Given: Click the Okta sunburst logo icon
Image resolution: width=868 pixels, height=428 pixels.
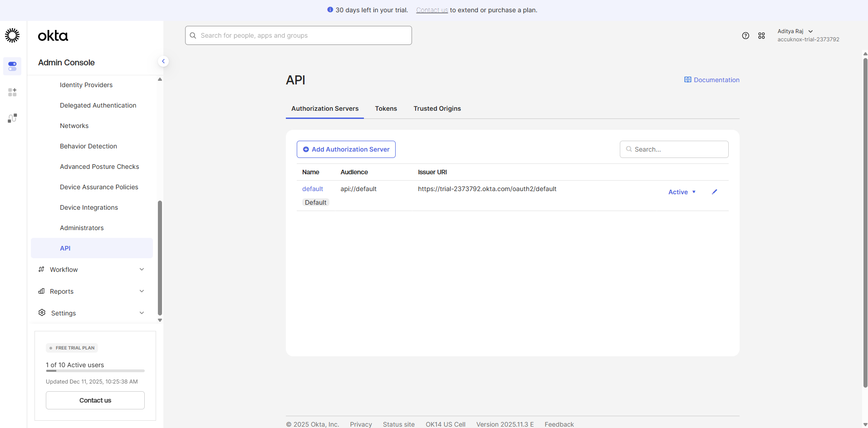Looking at the screenshot, I should pyautogui.click(x=12, y=35).
